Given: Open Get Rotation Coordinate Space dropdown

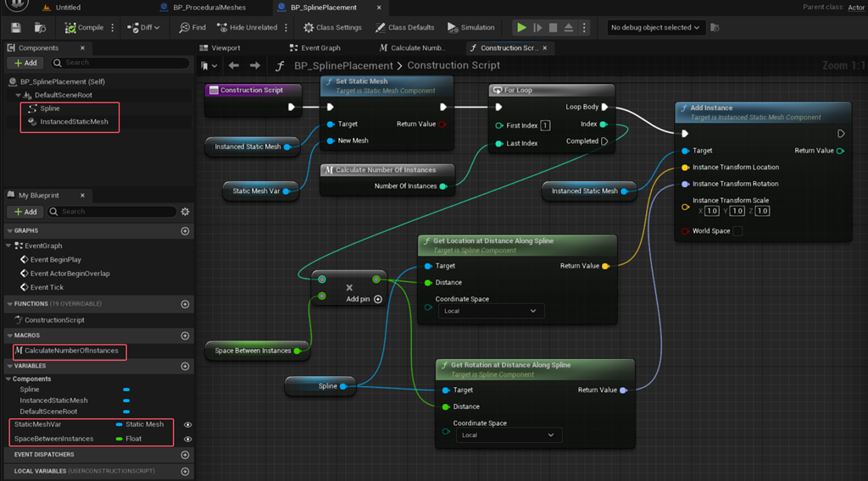Looking at the screenshot, I should (509, 435).
